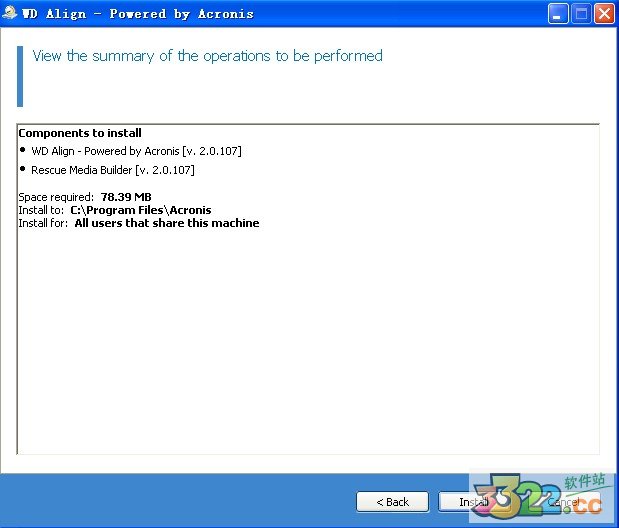Click 'All users that share this machine'
The height and width of the screenshot is (528, 619).
tap(166, 224)
